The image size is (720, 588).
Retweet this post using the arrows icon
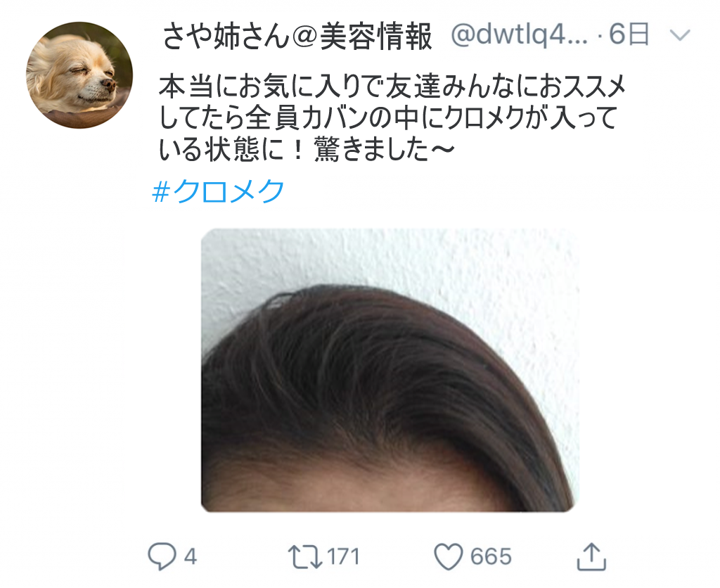305,557
